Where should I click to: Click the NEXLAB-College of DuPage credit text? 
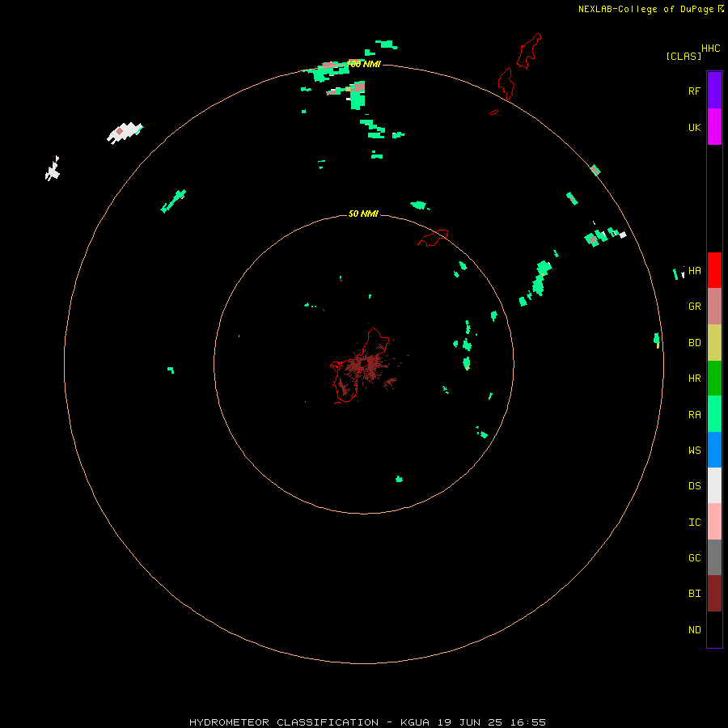coord(650,9)
